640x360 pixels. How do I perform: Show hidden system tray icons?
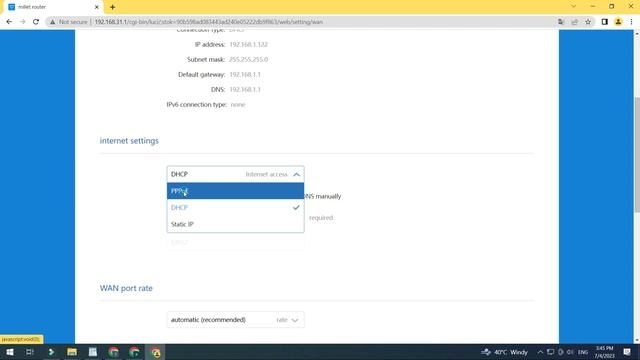[x=540, y=352]
